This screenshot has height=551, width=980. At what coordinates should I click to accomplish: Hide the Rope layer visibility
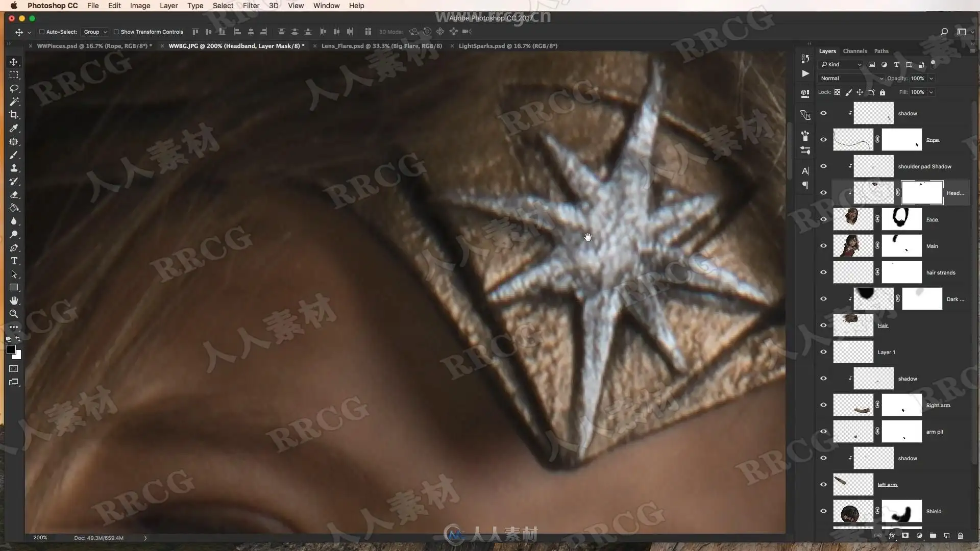pos(823,139)
